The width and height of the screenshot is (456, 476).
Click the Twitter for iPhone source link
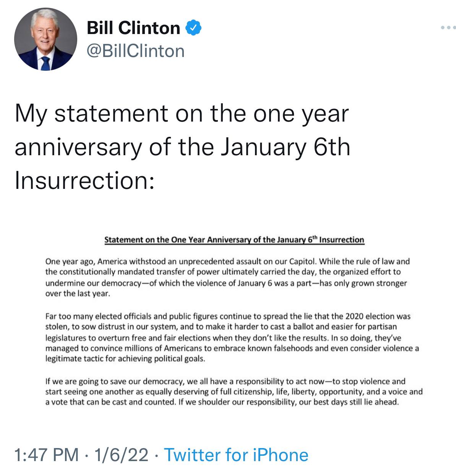[236, 455]
